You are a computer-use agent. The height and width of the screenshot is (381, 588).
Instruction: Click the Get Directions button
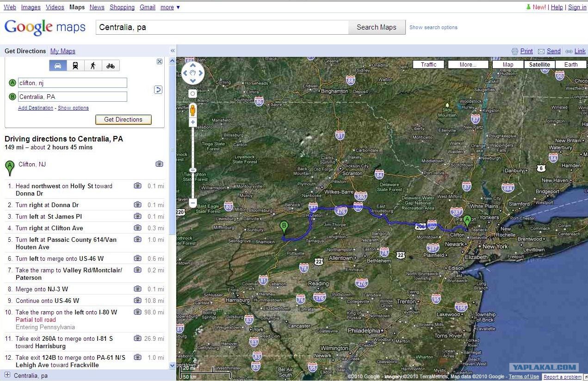point(123,119)
